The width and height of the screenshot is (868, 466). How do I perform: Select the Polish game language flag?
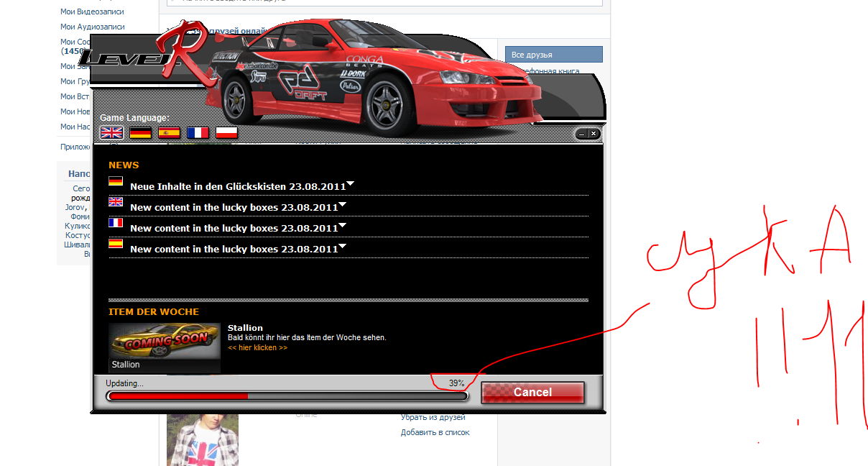coord(226,132)
